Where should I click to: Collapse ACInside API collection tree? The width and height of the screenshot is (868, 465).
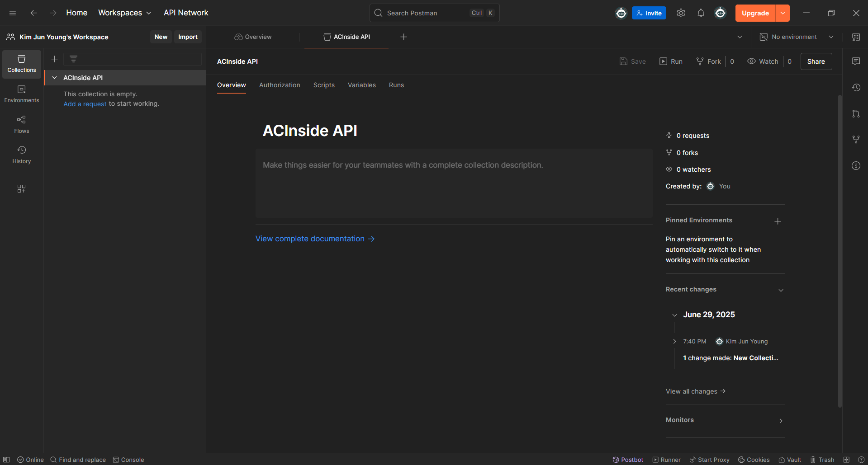[x=54, y=78]
